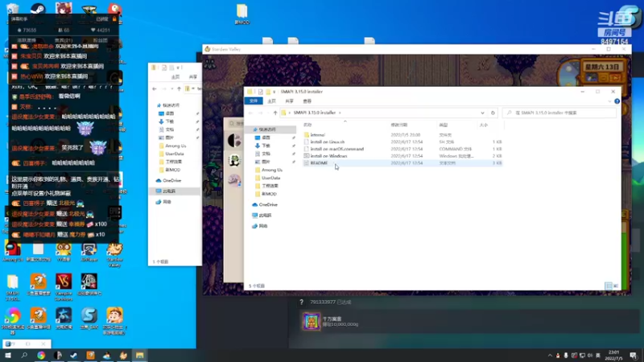Select the frog avatar in chat list
The height and width of the screenshot is (362, 644).
[234, 160]
